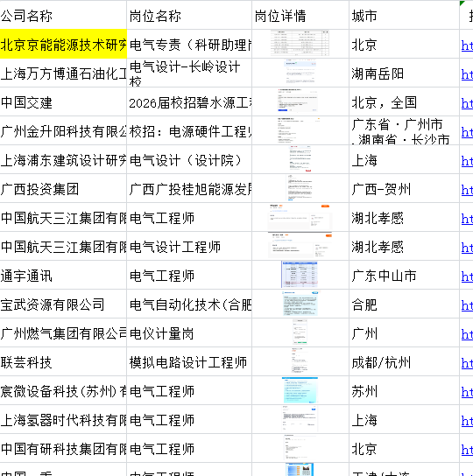Select the 苏州 city cell
Image resolution: width=473 pixels, height=476 pixels.
(x=404, y=390)
